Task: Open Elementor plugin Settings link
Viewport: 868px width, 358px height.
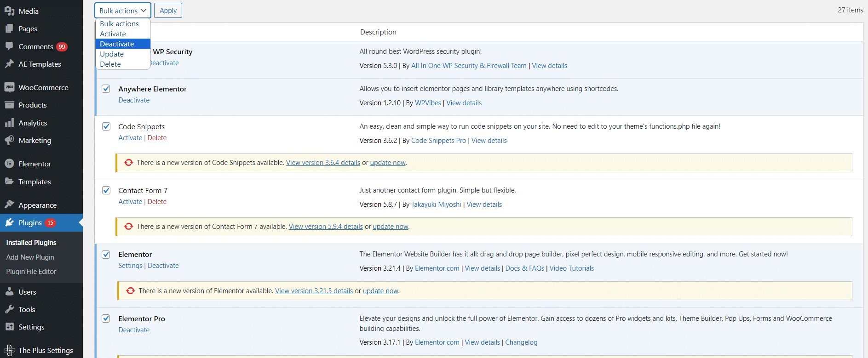Action: (x=130, y=266)
